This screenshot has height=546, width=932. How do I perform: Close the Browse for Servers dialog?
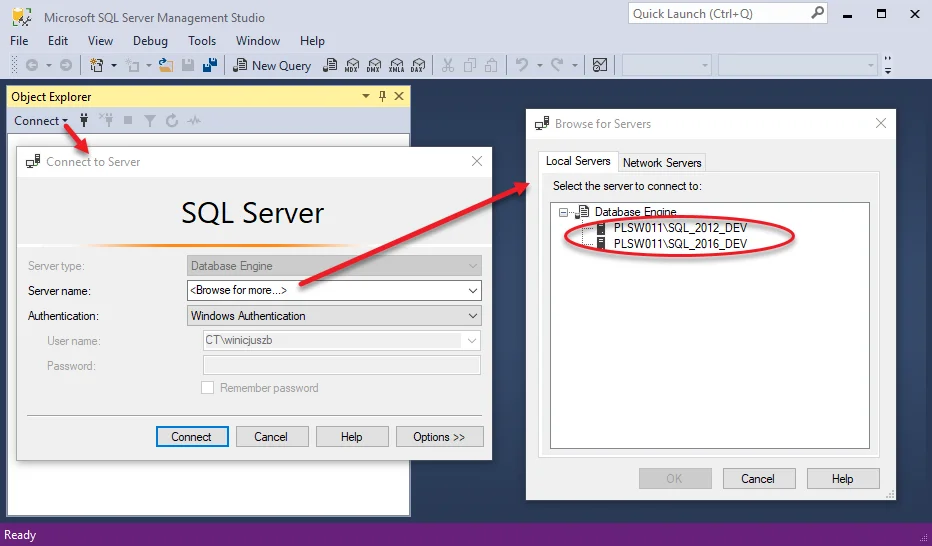tap(881, 123)
